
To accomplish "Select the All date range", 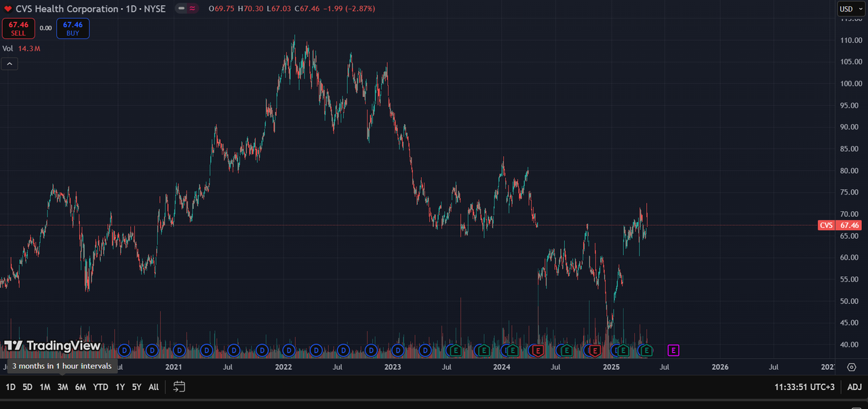I will coord(153,387).
